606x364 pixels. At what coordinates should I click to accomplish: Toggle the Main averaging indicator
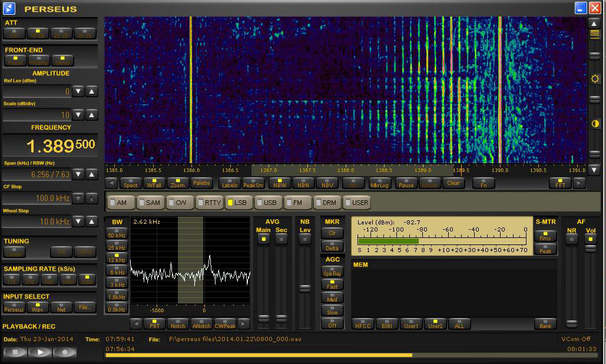pos(264,239)
